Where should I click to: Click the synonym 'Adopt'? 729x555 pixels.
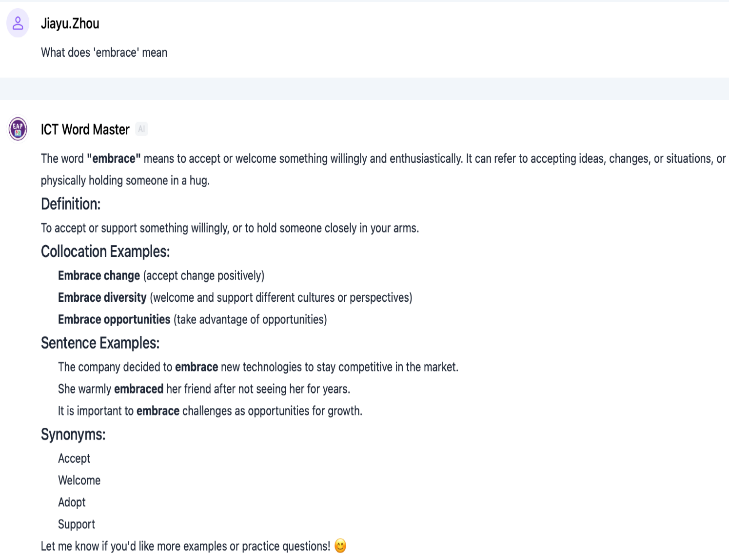[72, 502]
